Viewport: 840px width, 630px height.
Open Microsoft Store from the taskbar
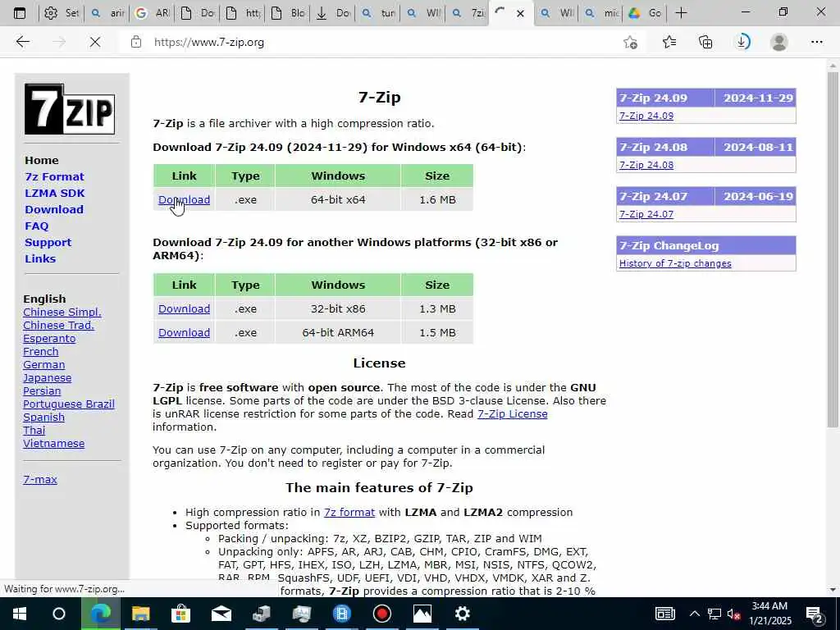(x=180, y=614)
